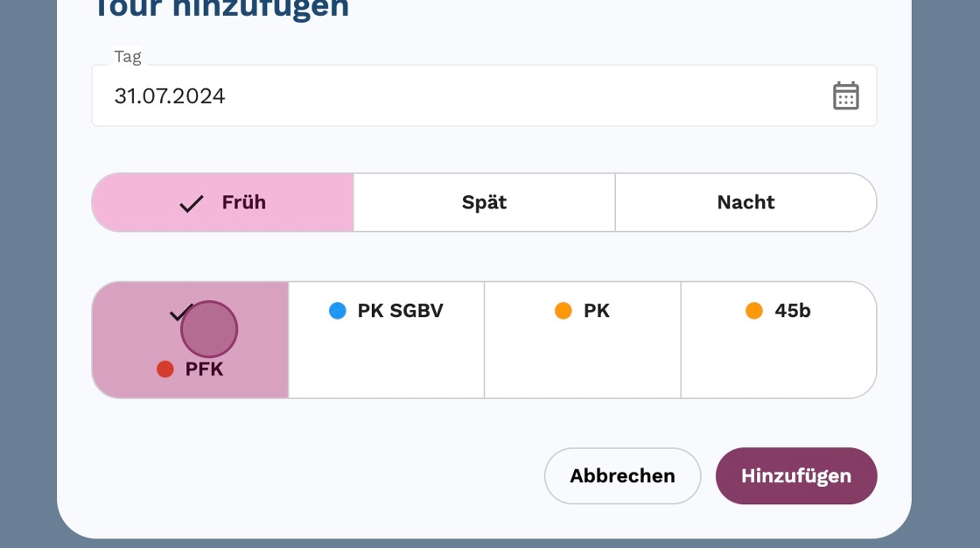Pick the 45b qualification option
This screenshot has height=548, width=980.
778,340
